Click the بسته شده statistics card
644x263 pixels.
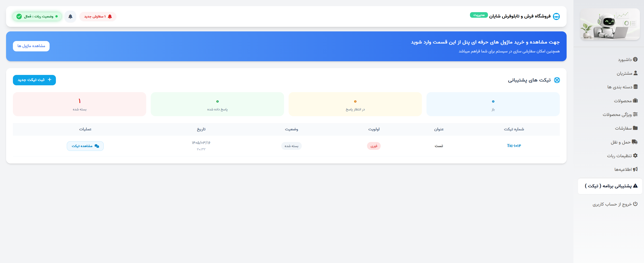tap(79, 104)
